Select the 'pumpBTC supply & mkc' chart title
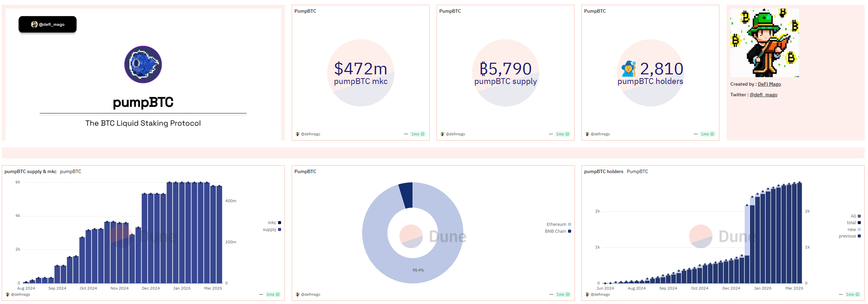 tap(31, 171)
